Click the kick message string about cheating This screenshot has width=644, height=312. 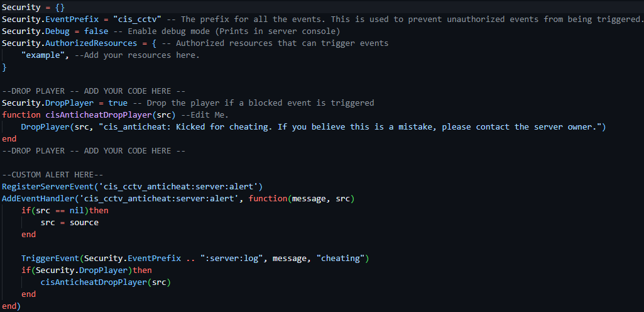pyautogui.click(x=350, y=126)
